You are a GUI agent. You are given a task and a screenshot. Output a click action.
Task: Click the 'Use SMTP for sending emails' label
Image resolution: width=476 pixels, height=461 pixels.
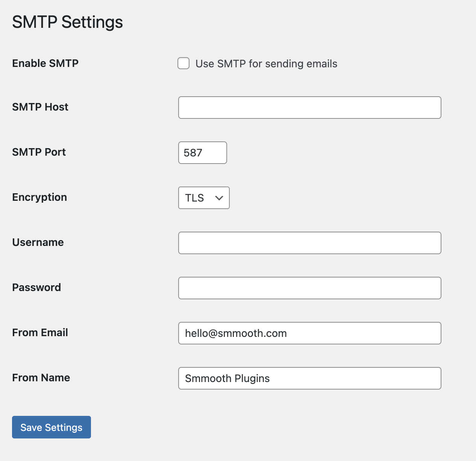tap(266, 64)
